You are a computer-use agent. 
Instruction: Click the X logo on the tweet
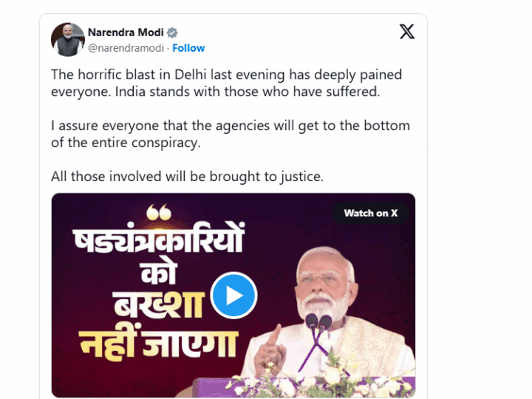pos(406,32)
